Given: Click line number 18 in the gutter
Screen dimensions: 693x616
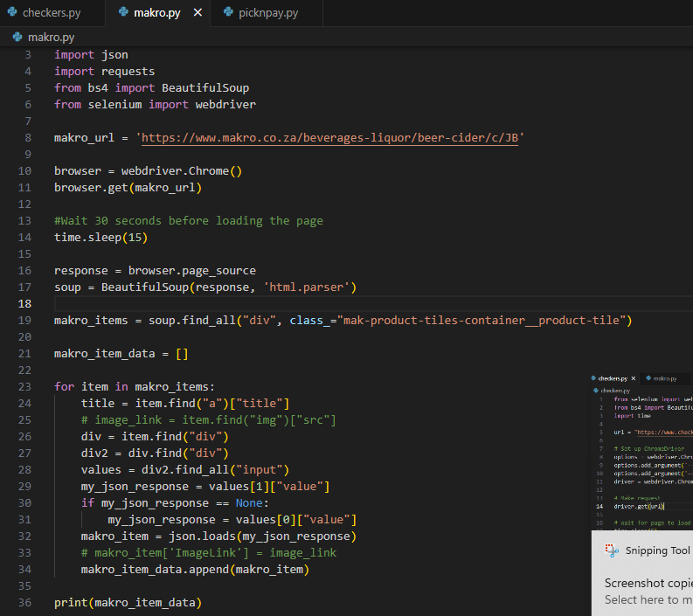Looking at the screenshot, I should click(24, 304).
